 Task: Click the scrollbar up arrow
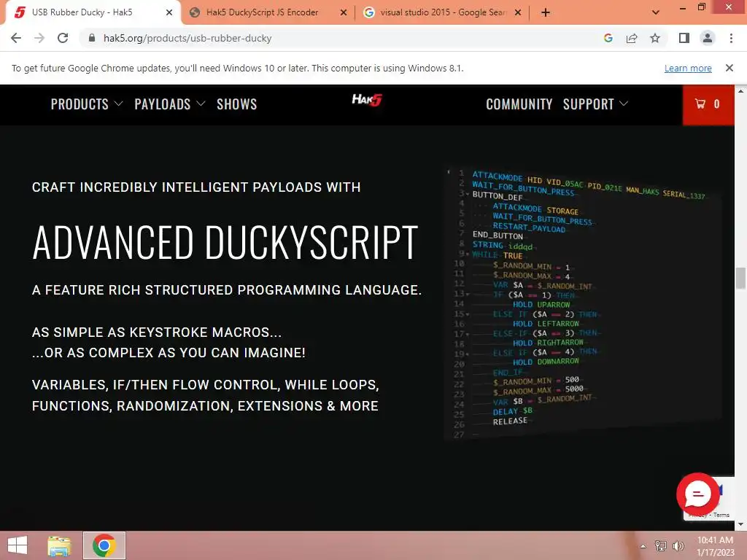click(740, 90)
